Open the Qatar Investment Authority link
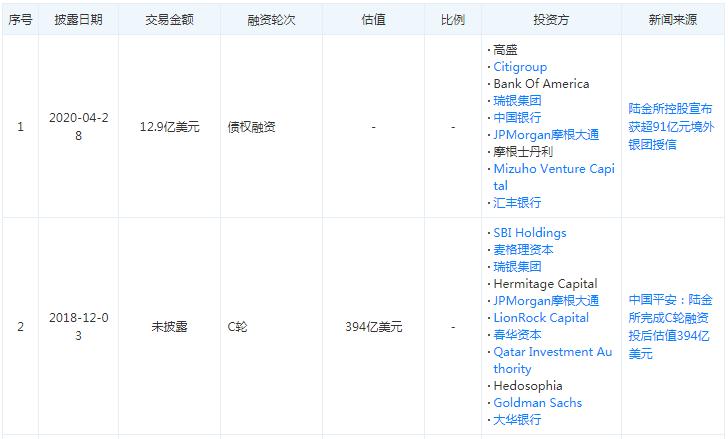Viewport: 728px width, 439px height. point(552,360)
